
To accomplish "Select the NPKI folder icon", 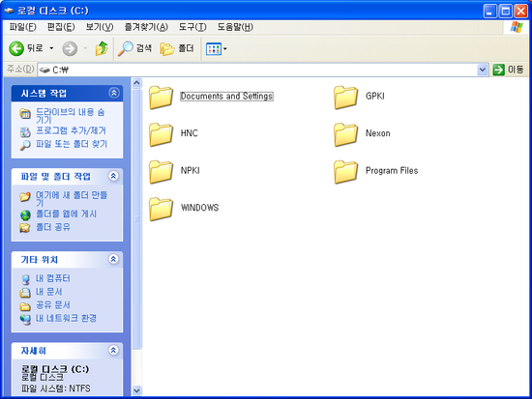I will (x=161, y=172).
